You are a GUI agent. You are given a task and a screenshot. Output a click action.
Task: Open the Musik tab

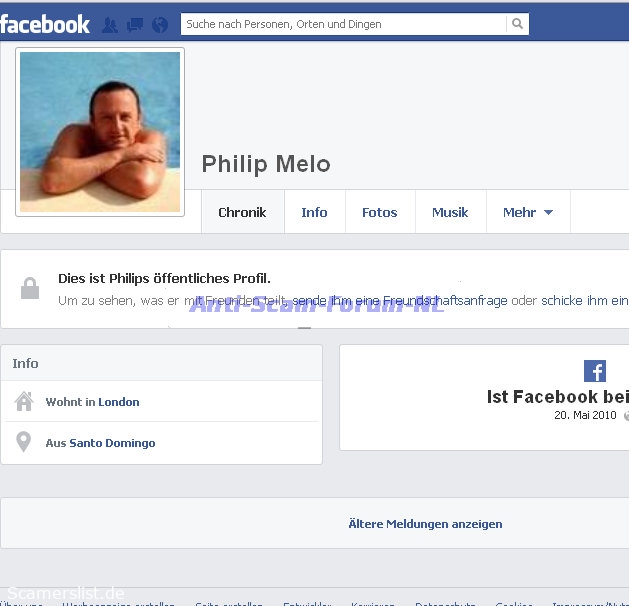click(x=450, y=212)
